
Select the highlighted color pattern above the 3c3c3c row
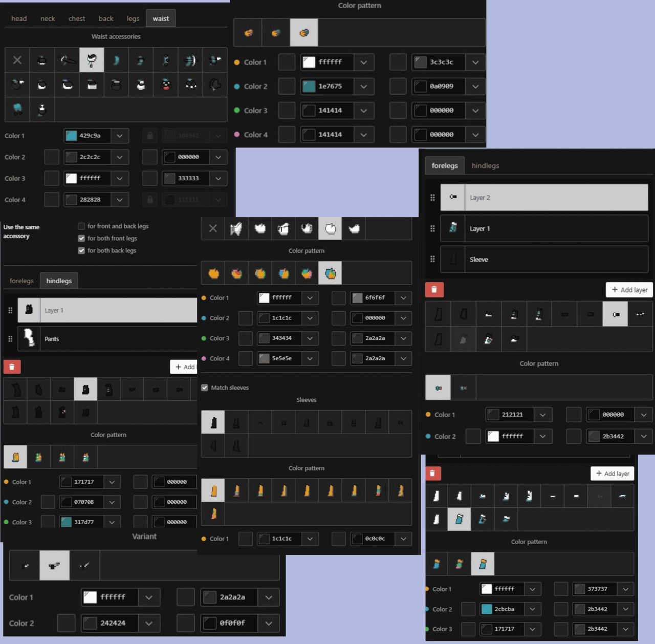[x=304, y=33]
